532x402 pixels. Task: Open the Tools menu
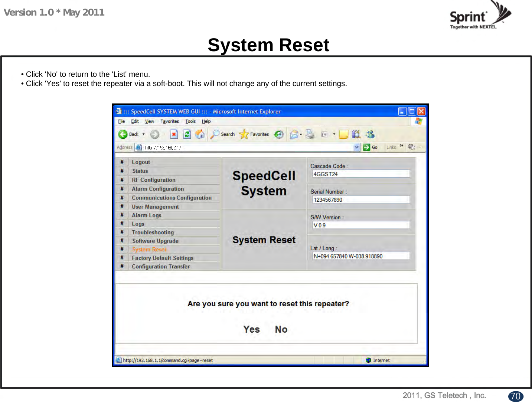pos(190,121)
